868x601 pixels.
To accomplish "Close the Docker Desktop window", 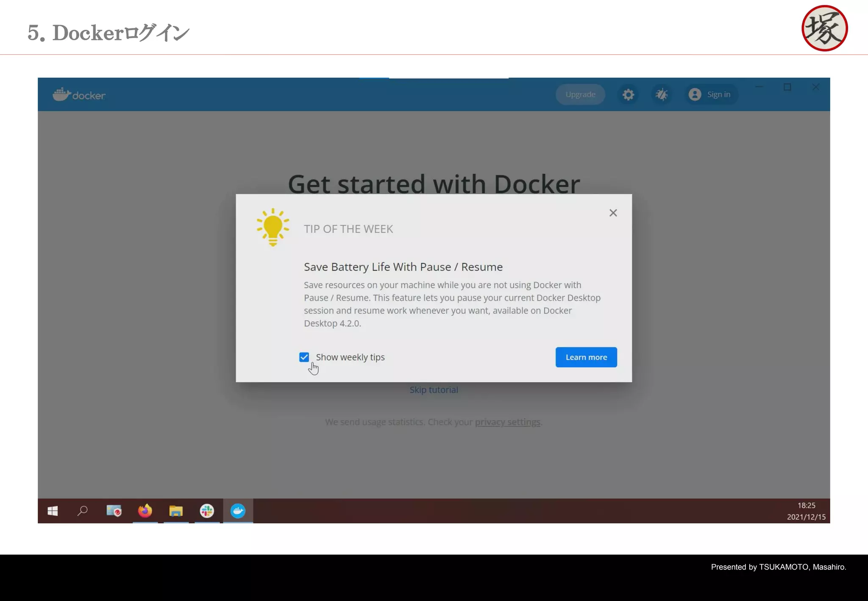I will [815, 87].
